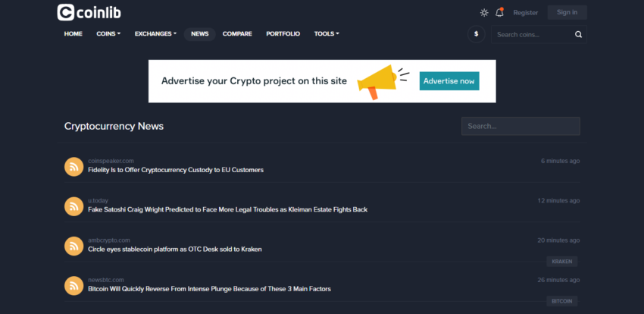Click the RSS icon for the u.today article
644x314 pixels.
(x=74, y=206)
